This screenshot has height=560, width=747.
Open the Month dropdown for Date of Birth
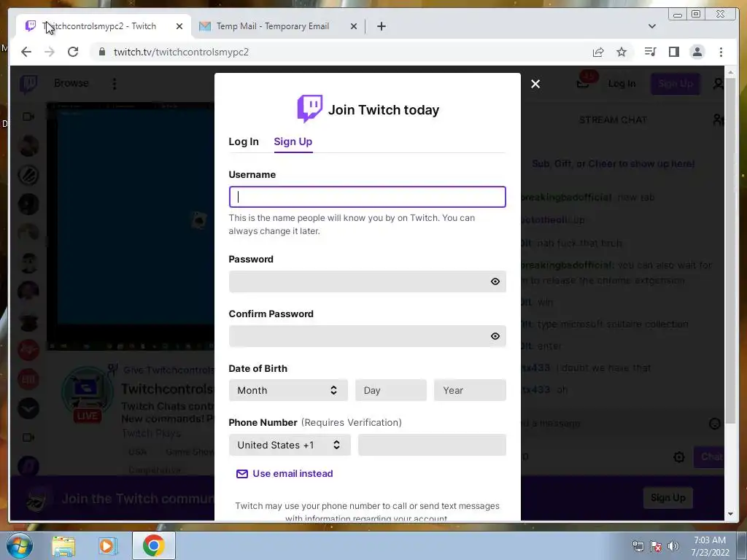tap(288, 390)
